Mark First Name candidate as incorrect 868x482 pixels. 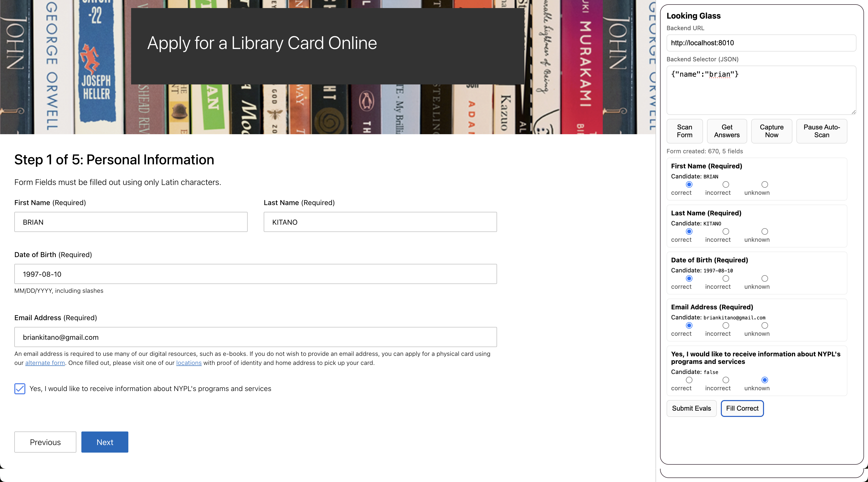(725, 184)
